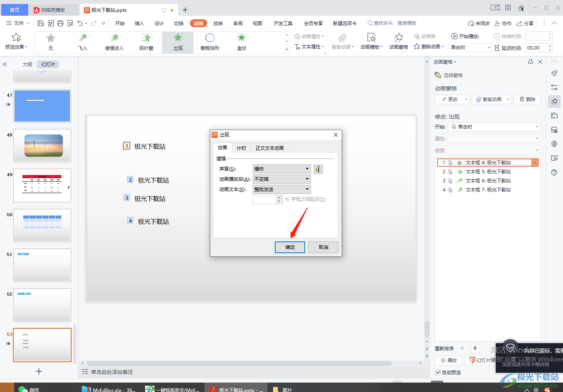563x392 pixels.
Task: Click the undo arrow icon
Action: click(x=80, y=23)
